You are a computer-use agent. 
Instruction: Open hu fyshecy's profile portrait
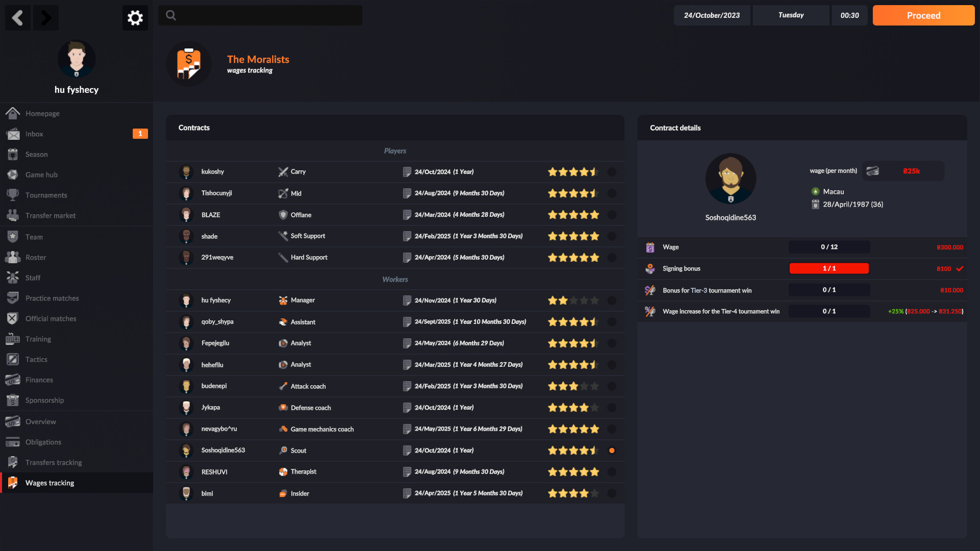[76, 59]
